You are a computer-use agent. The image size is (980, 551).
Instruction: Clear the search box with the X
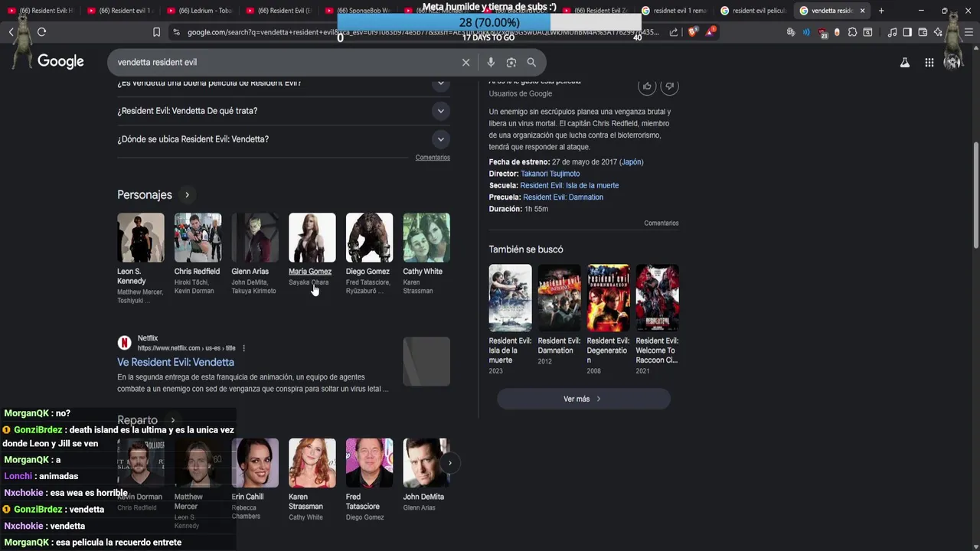465,62
